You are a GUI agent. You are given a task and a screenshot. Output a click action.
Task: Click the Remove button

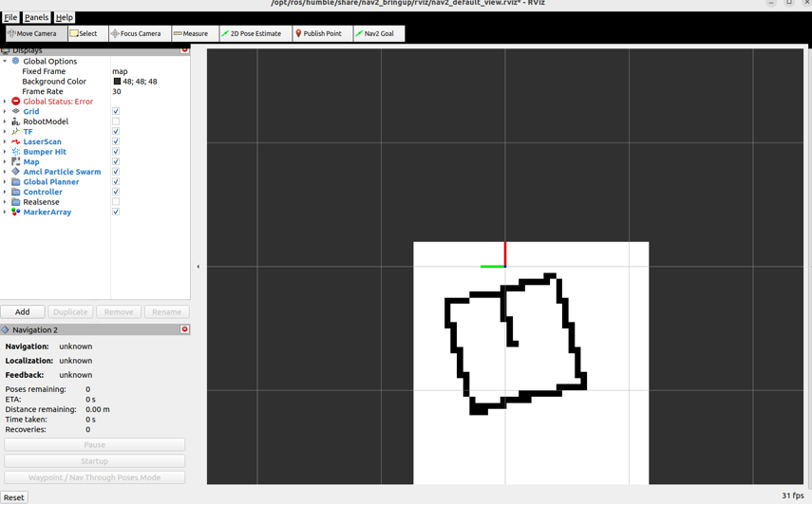pos(119,312)
